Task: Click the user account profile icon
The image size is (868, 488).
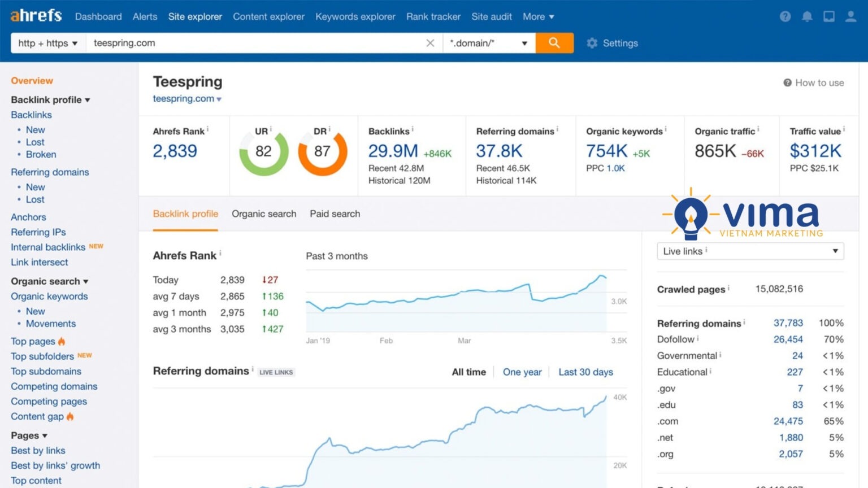Action: coord(850,16)
